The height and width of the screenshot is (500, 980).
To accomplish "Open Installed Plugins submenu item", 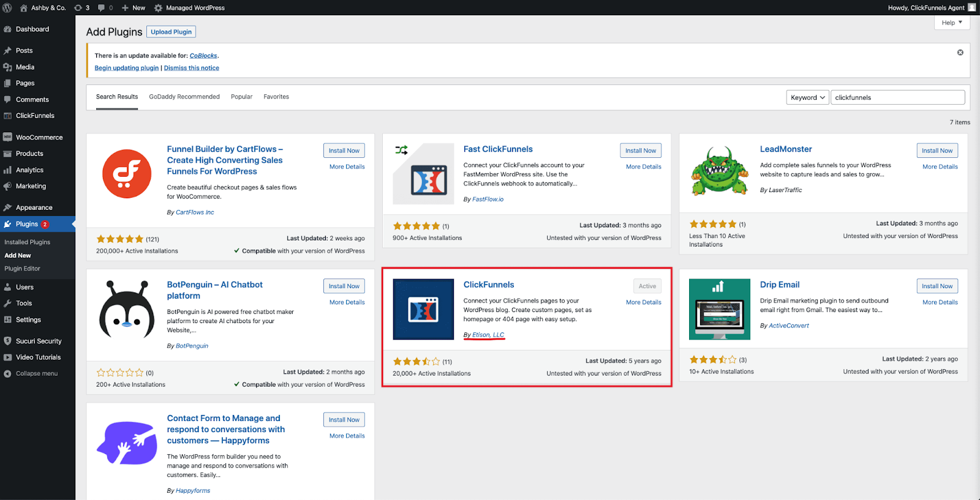I will 28,242.
